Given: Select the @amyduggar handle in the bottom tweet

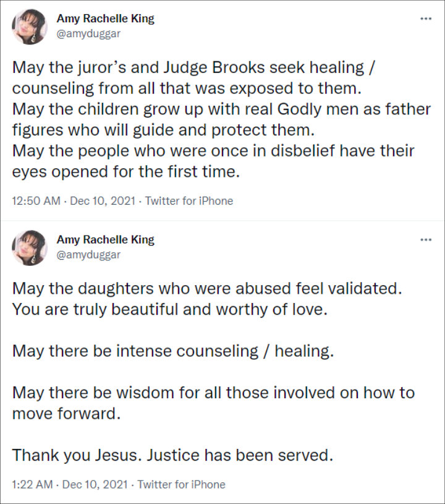Looking at the screenshot, I should 88,255.
